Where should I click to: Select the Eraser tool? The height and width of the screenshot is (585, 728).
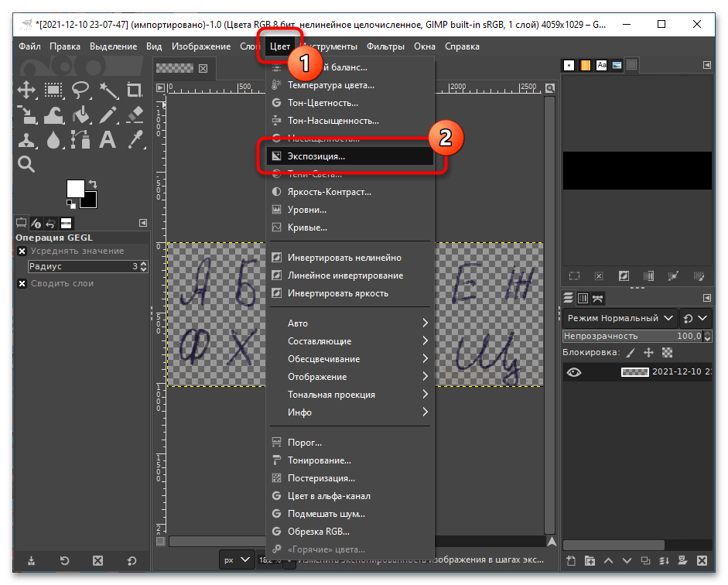click(135, 115)
